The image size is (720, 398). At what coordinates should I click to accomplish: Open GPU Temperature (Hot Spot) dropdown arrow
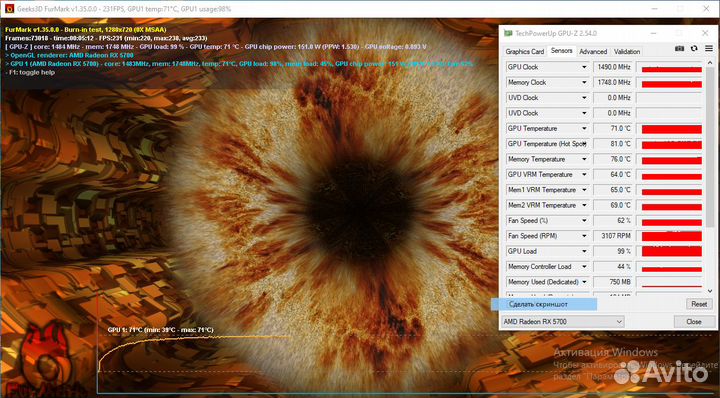584,144
